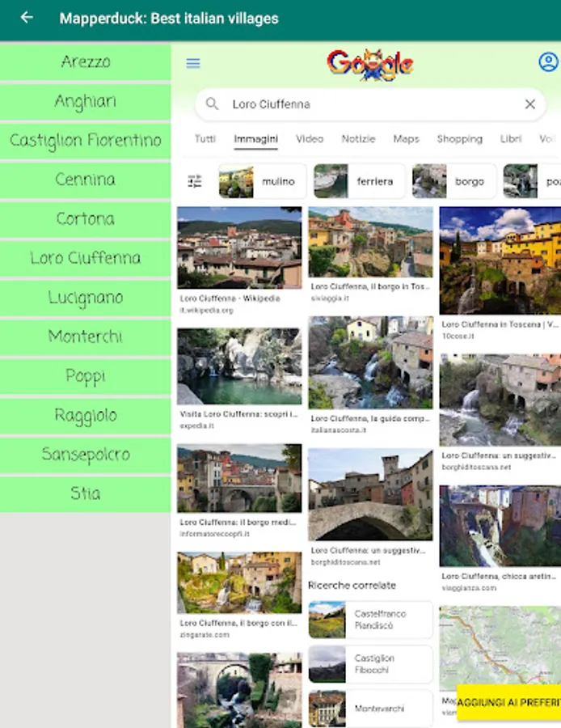561x728 pixels.
Task: Open Stia from the village list
Action: pyautogui.click(x=86, y=493)
